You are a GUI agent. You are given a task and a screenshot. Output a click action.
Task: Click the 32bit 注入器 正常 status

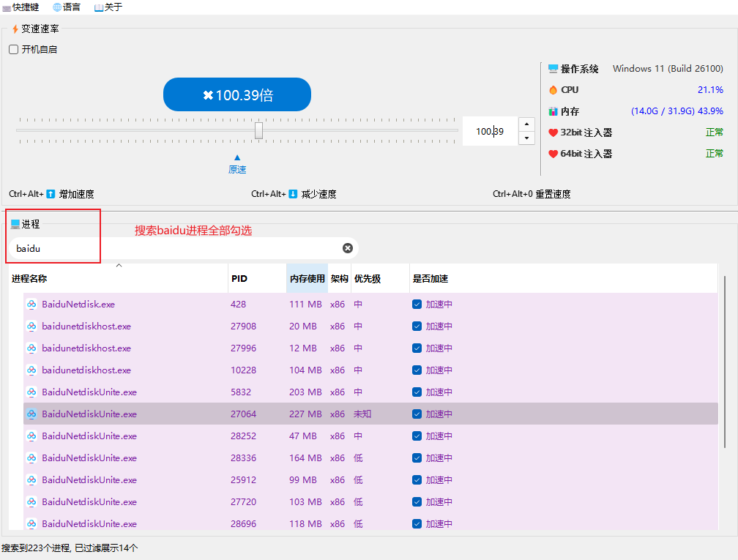click(715, 132)
